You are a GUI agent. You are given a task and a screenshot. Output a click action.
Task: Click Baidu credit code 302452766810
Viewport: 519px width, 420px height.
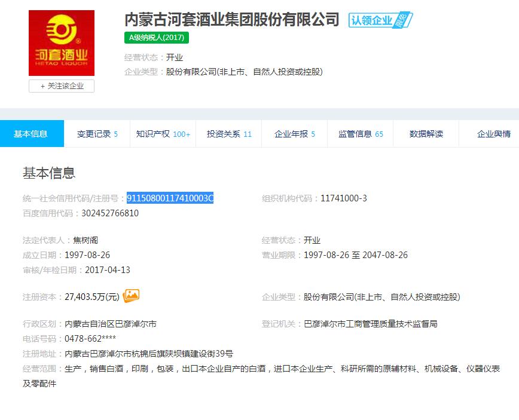pyautogui.click(x=110, y=213)
